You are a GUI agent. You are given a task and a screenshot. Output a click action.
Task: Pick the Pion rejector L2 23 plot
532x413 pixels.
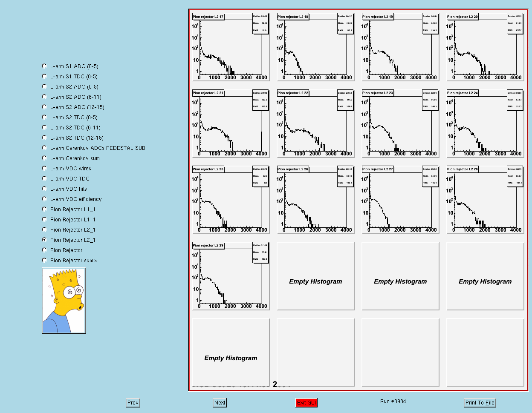coord(400,123)
